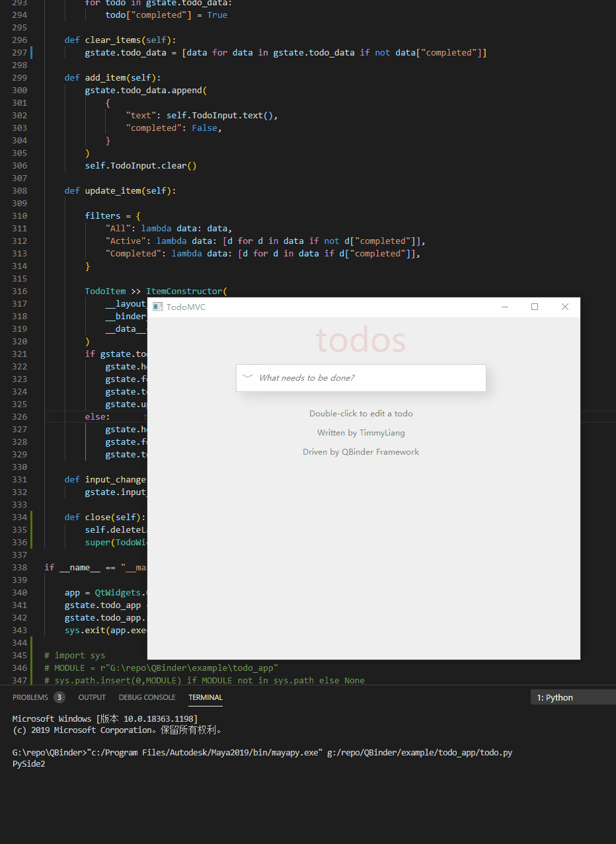616x844 pixels.
Task: Click the TodoMVC window app icon
Action: (157, 307)
